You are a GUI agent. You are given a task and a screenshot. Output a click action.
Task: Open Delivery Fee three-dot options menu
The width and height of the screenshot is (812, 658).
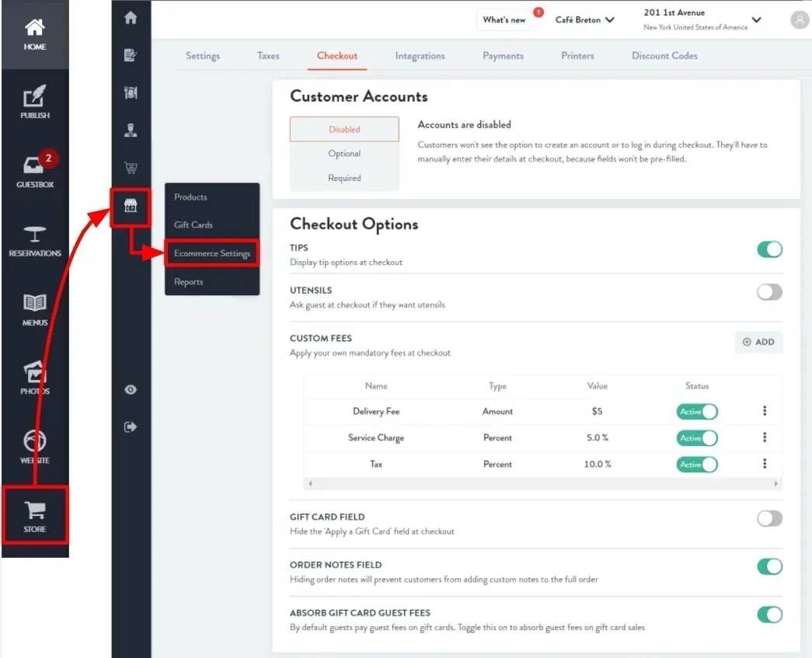click(x=765, y=411)
